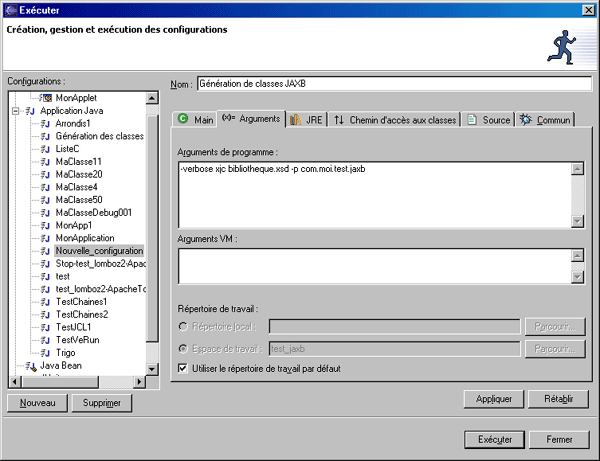Image resolution: width=600 pixels, height=461 pixels.
Task: Click the JRE tab books icon
Action: pos(295,119)
